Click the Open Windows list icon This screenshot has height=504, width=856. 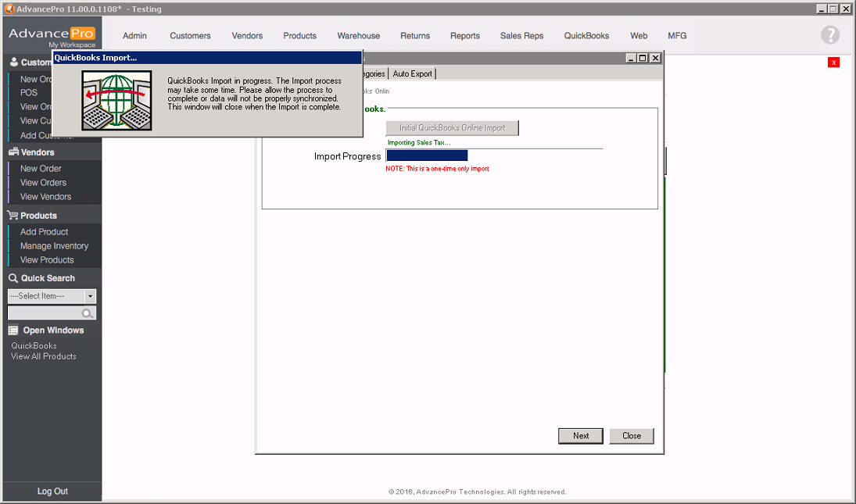coord(13,330)
